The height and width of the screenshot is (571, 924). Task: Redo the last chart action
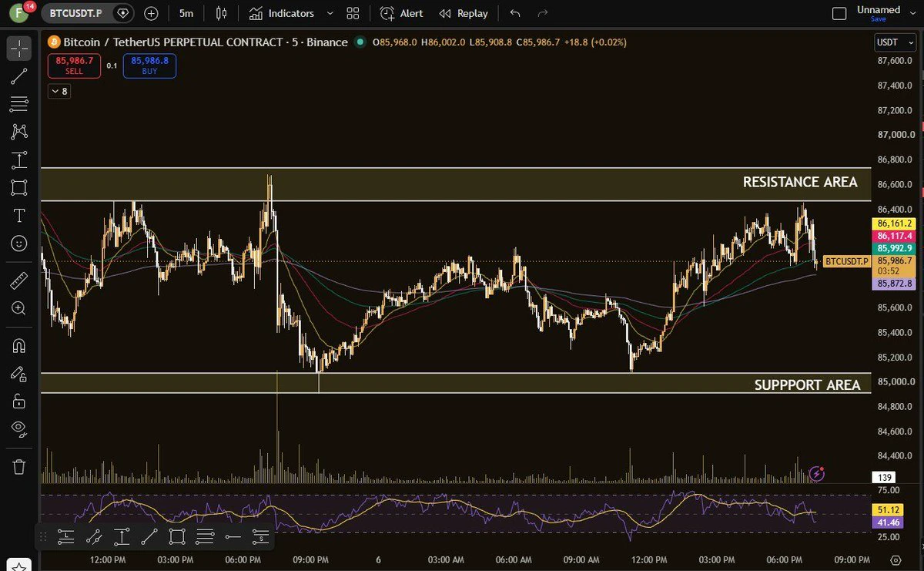[x=543, y=13]
